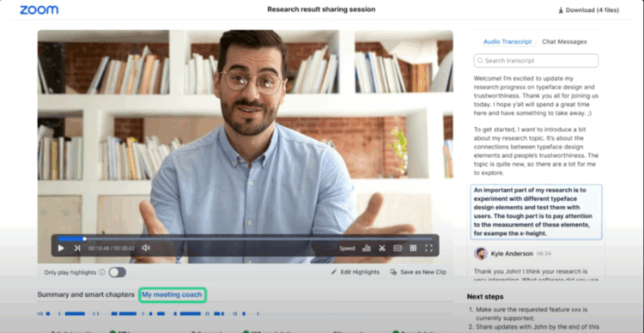This screenshot has width=644, height=333.
Task: Click Save as New Clip
Action: pyautogui.click(x=423, y=272)
